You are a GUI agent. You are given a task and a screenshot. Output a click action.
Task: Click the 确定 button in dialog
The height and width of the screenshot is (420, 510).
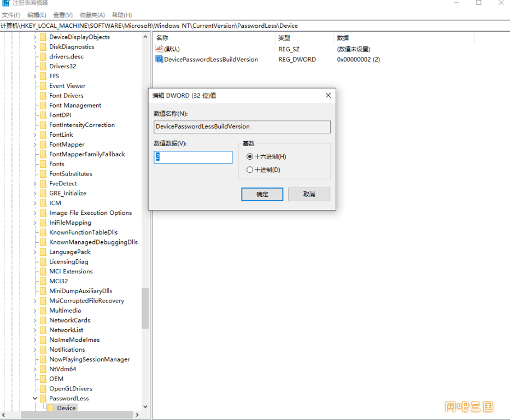262,194
